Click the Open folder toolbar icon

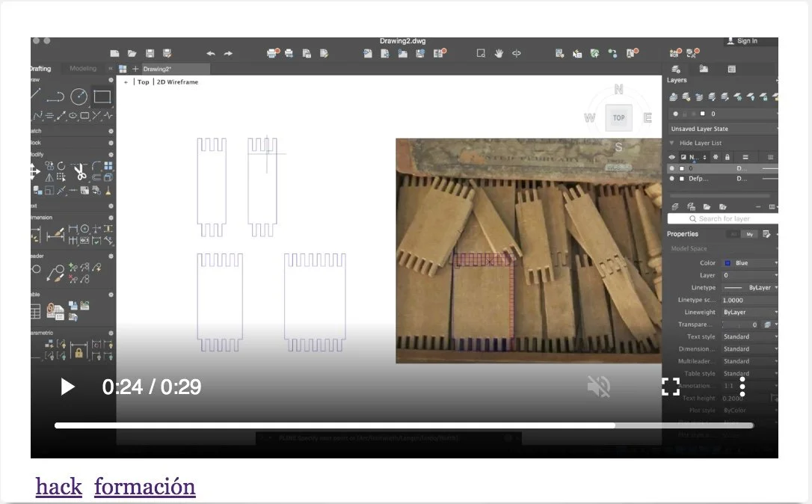coord(132,53)
